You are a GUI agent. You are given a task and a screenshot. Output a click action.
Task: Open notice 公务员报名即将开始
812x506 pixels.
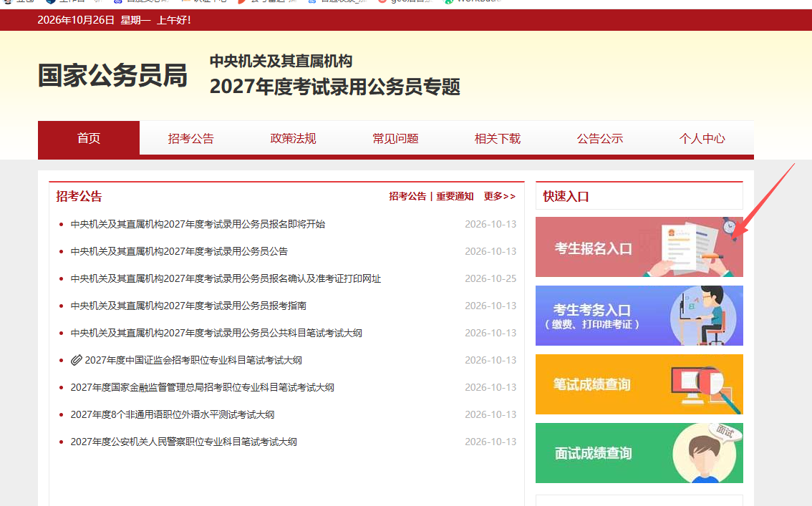tap(198, 224)
